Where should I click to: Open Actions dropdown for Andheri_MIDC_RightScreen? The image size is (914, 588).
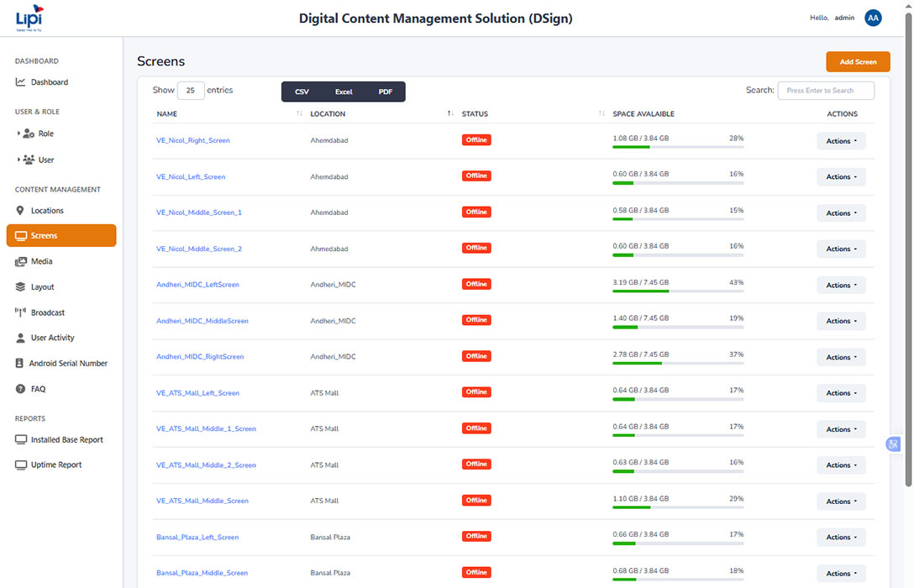pos(841,357)
